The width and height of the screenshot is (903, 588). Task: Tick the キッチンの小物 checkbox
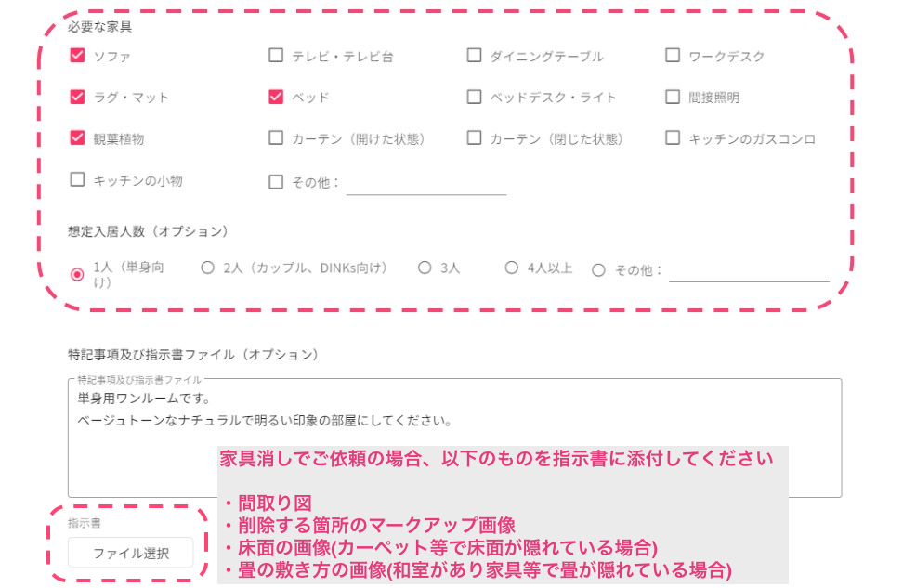77,179
